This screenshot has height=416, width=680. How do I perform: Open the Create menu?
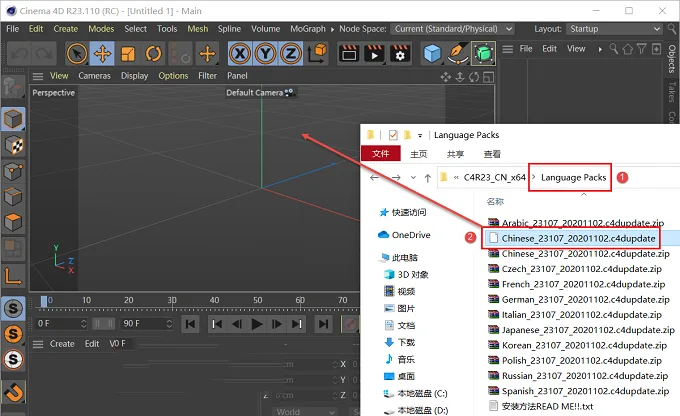66,29
